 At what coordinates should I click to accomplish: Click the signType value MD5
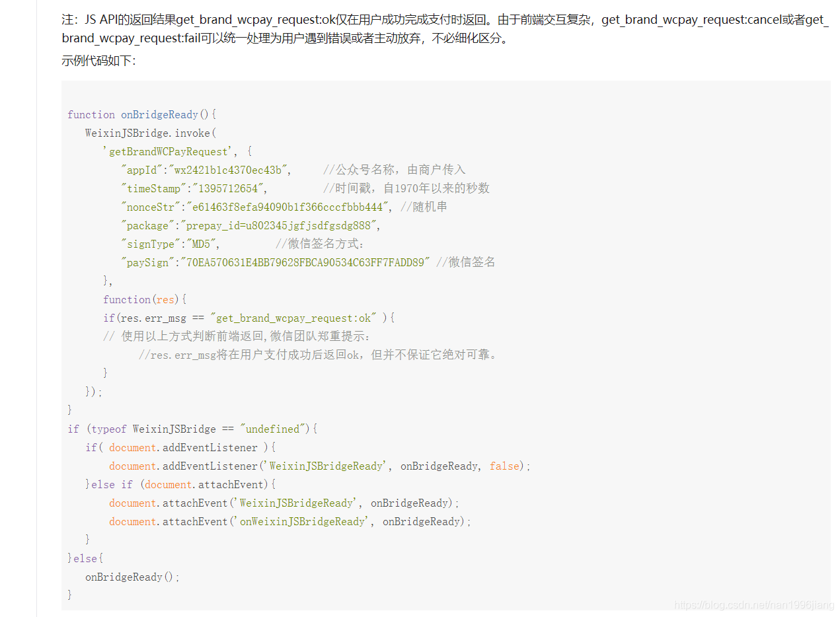tap(200, 244)
